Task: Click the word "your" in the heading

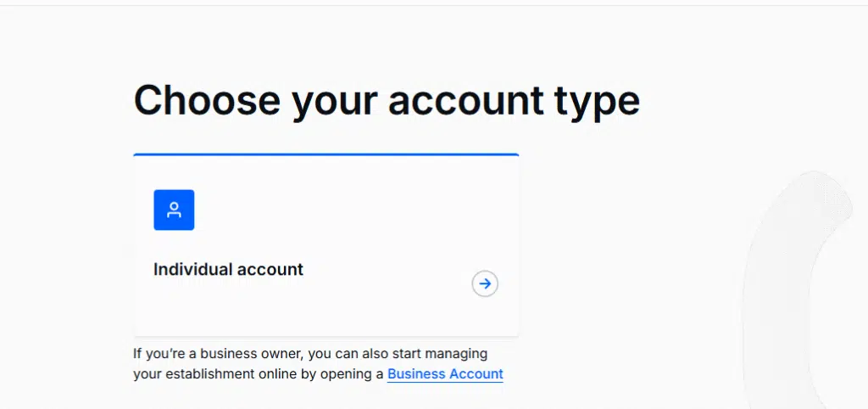Action: point(334,102)
